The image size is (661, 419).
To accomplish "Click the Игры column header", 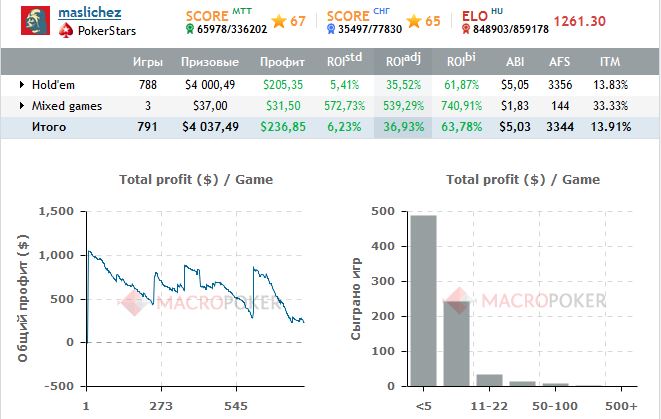I will point(148,62).
